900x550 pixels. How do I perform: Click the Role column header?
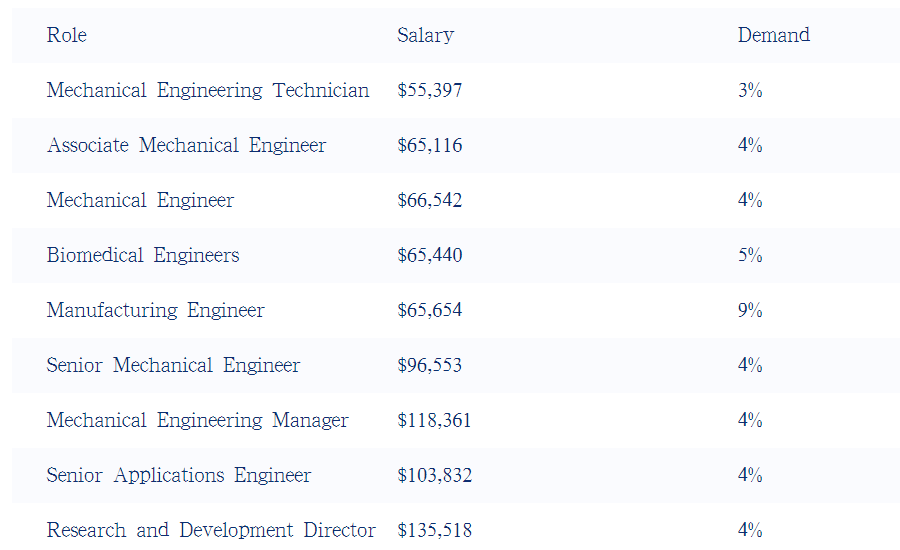[67, 35]
